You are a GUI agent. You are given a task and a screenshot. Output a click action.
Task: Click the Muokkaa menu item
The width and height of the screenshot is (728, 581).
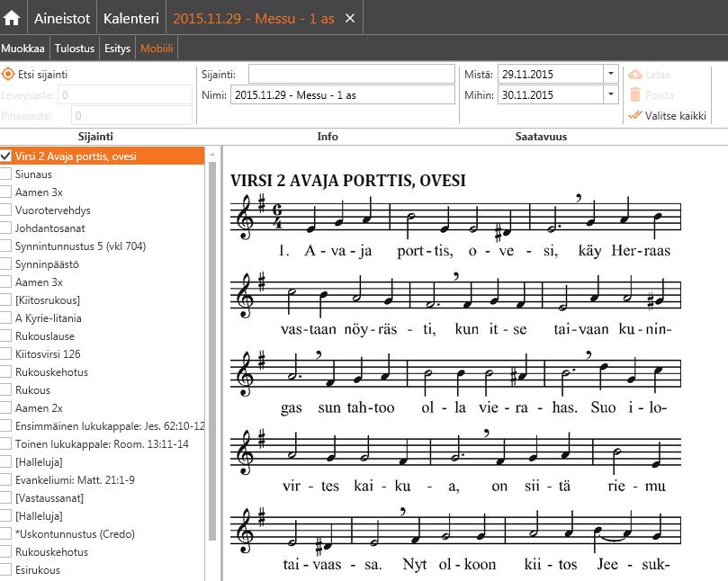tap(22, 49)
